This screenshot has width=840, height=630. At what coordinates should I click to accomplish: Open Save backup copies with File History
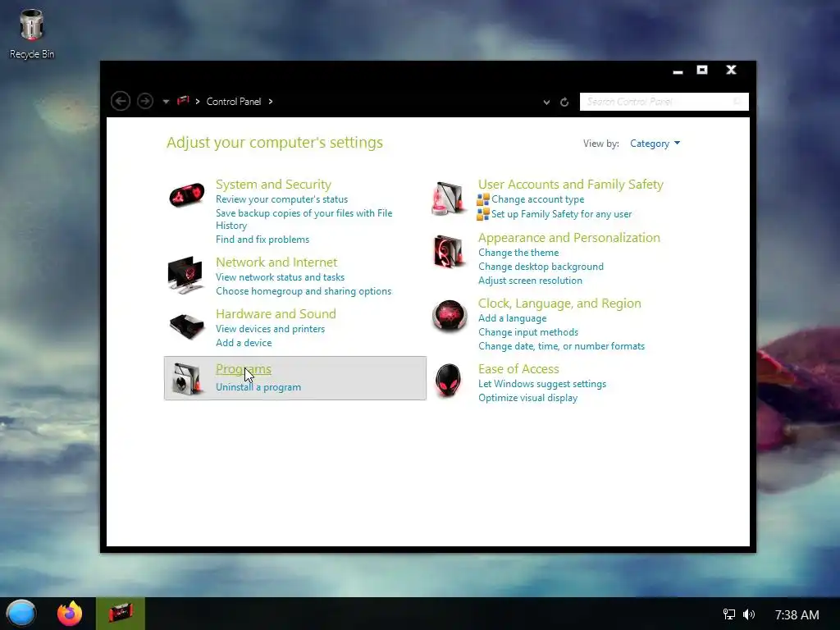coord(304,219)
